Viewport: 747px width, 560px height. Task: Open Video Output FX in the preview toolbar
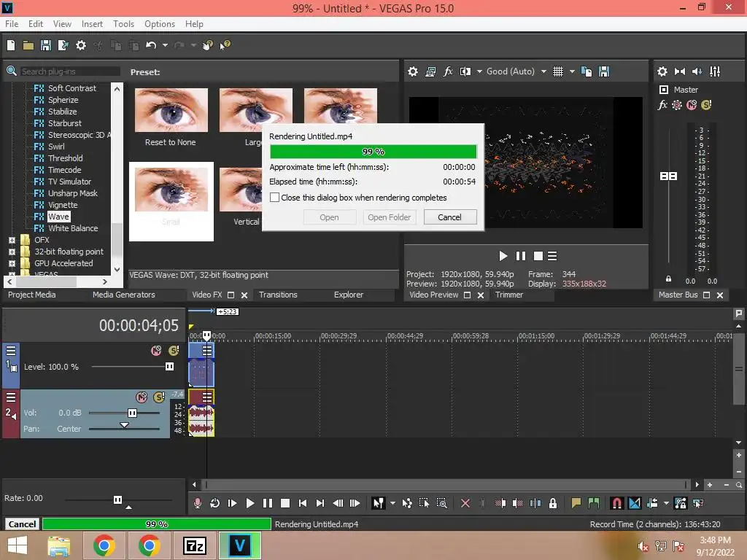(448, 72)
